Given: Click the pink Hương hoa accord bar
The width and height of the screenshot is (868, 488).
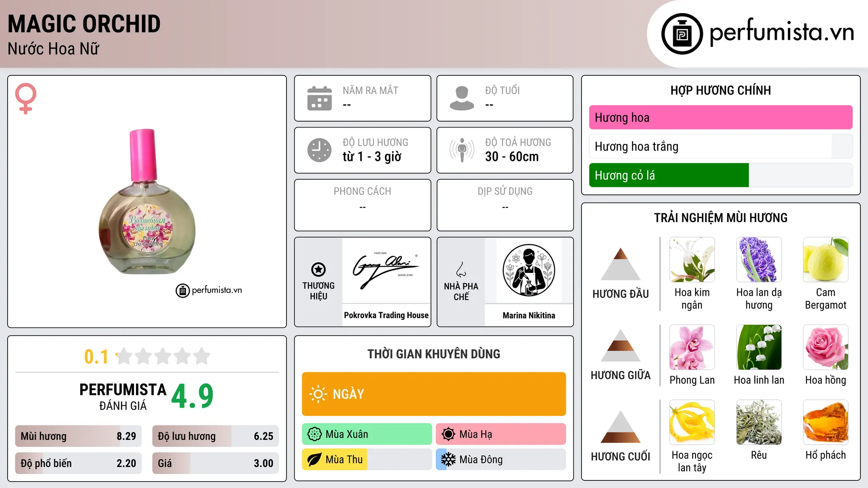Looking at the screenshot, I should coord(721,117).
